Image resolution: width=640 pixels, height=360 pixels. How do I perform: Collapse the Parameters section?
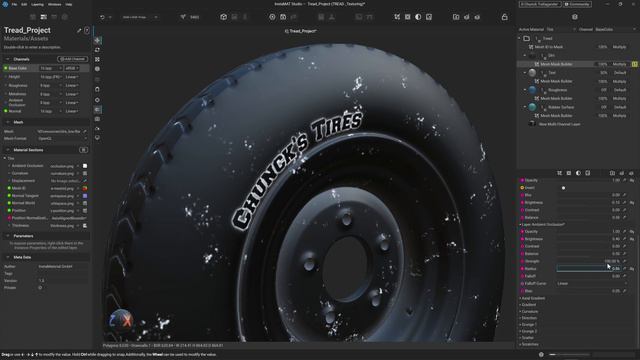click(x=7, y=236)
